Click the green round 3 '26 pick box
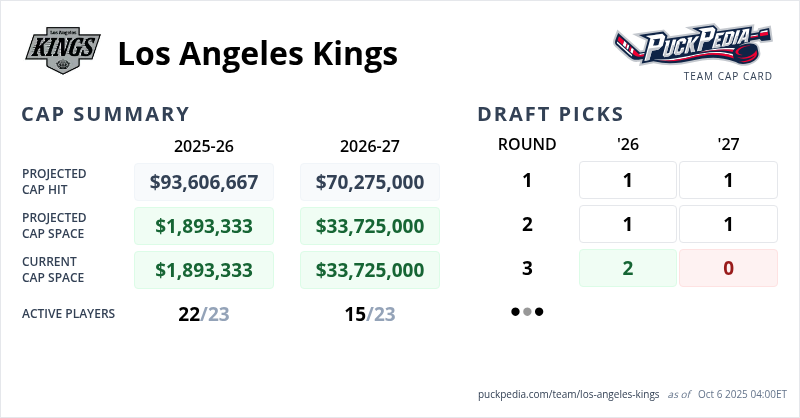This screenshot has height=418, width=800. [628, 268]
